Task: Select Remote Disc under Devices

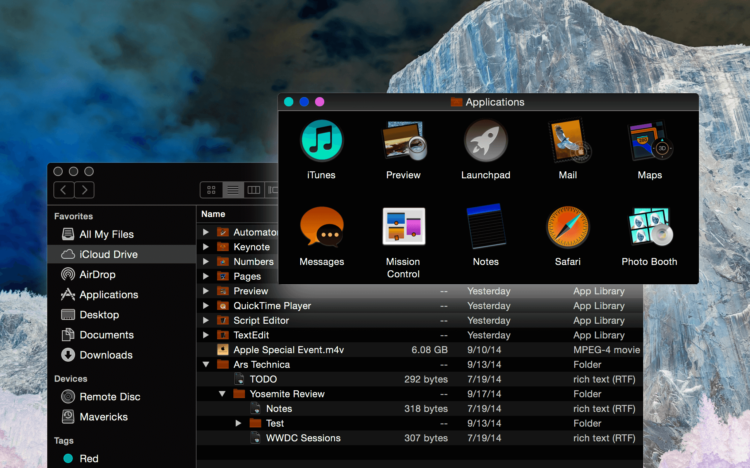Action: click(121, 397)
